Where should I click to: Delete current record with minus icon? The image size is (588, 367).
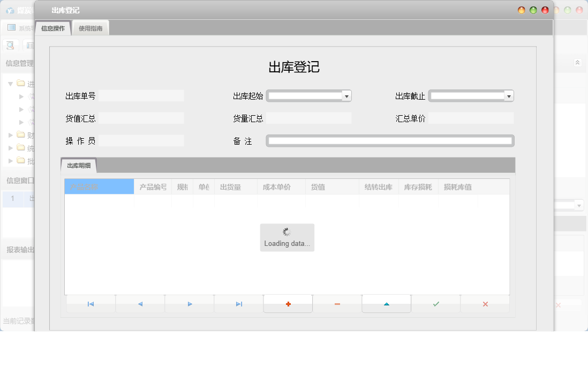tap(337, 303)
